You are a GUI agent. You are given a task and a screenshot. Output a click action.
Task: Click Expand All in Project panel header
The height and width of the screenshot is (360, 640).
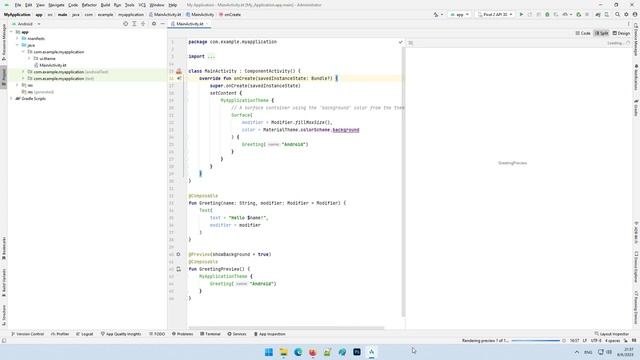134,24
